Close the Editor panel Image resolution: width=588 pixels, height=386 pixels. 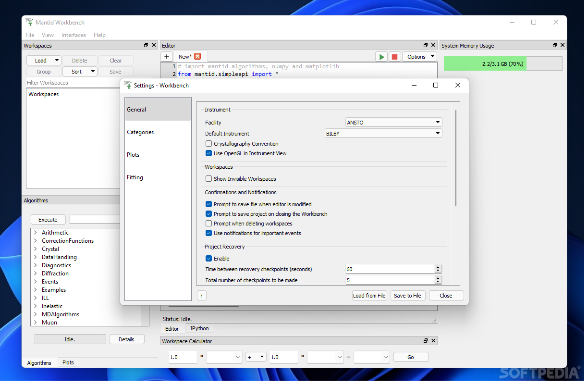pyautogui.click(x=433, y=45)
